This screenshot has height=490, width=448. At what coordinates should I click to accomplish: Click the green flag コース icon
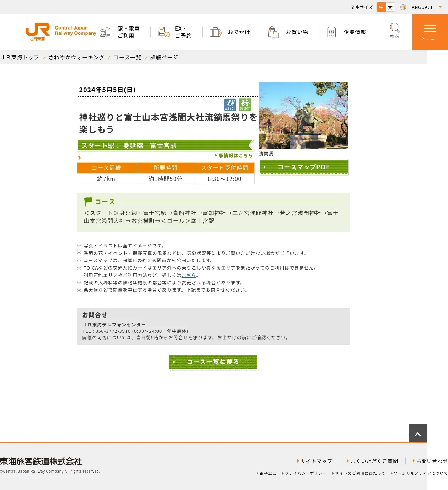pyautogui.click(x=88, y=202)
